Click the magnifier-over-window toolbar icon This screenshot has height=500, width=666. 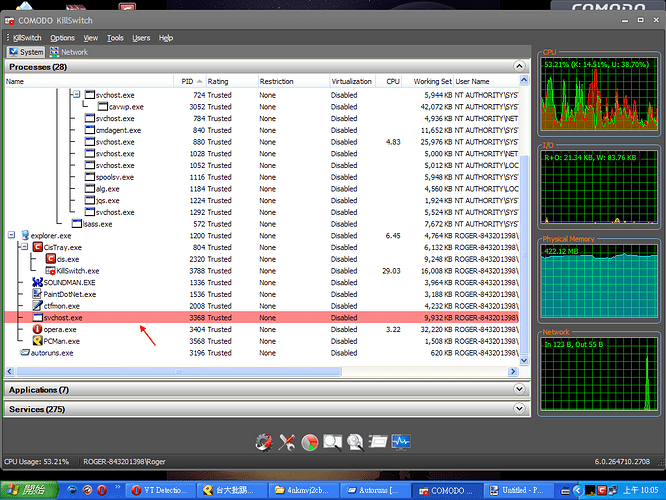(x=333, y=442)
